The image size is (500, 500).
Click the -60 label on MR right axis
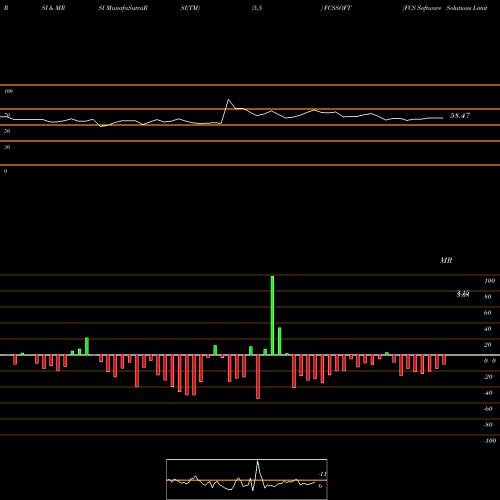coord(488,409)
